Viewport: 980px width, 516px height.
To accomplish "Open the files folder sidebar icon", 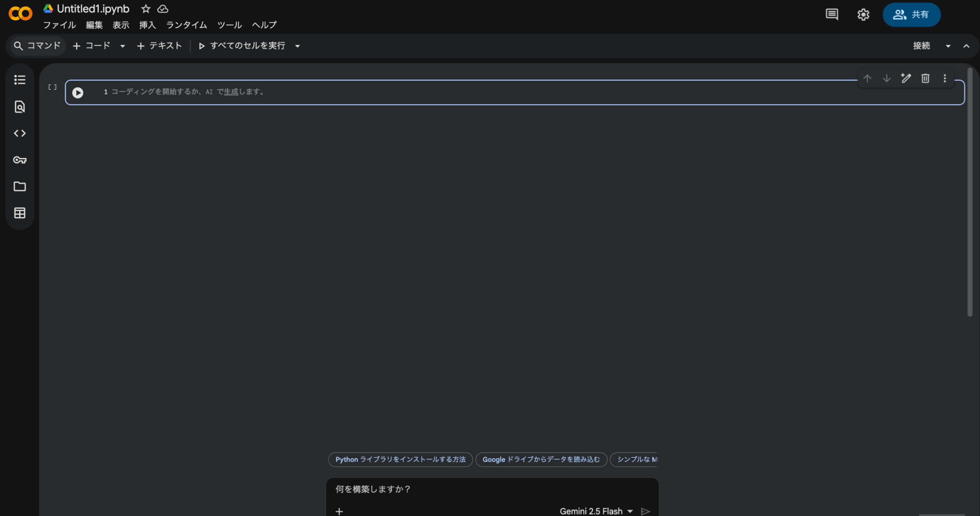I will point(20,186).
